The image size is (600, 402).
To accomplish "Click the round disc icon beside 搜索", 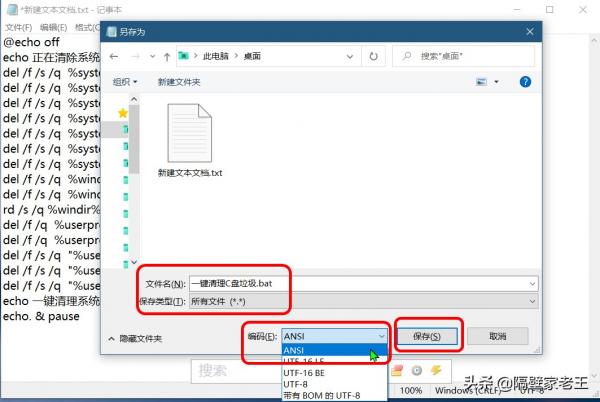I will [417, 370].
